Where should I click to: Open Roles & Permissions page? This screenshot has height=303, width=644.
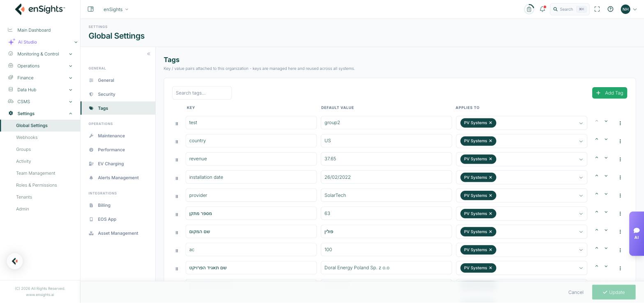[x=37, y=185]
